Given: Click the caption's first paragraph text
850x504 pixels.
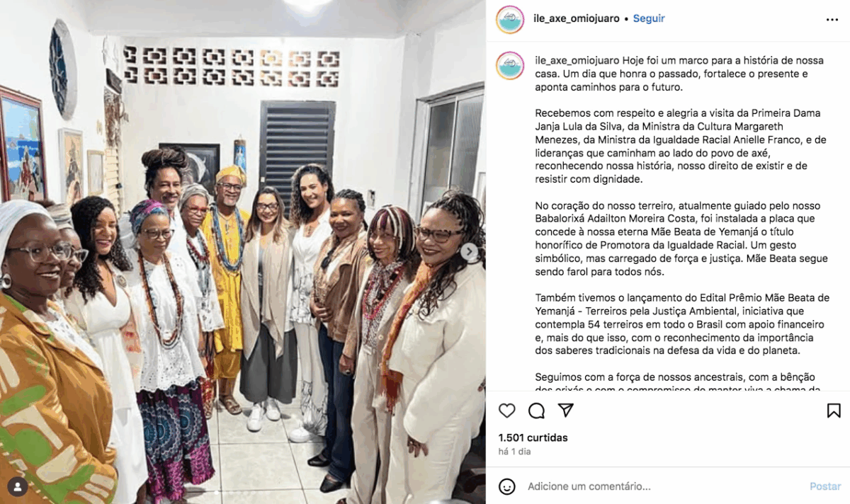Looking at the screenshot, I should click(x=671, y=73).
